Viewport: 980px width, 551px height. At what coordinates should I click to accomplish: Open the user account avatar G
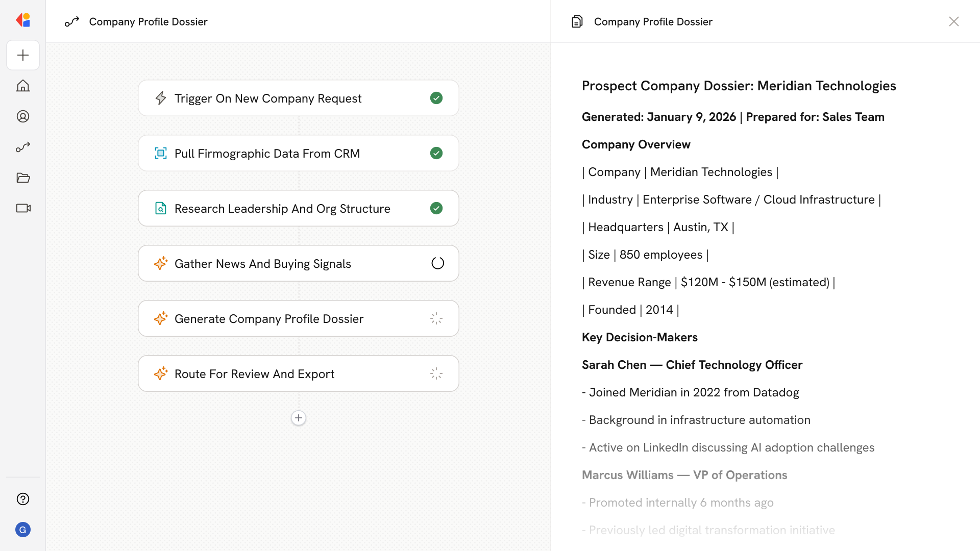[x=23, y=530]
